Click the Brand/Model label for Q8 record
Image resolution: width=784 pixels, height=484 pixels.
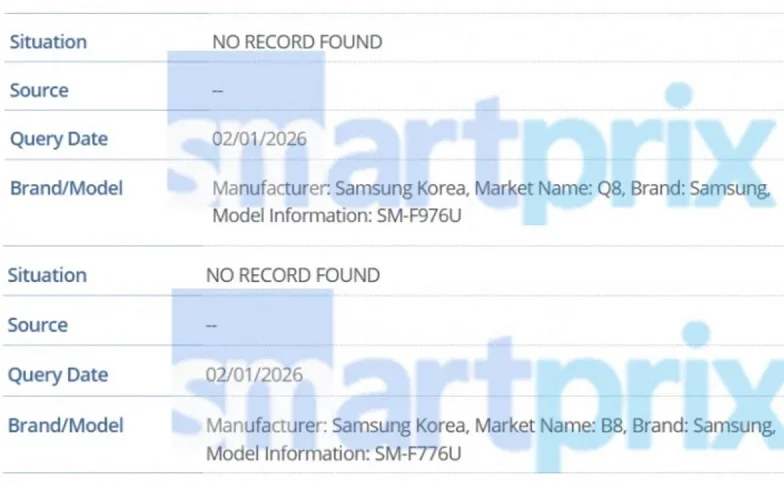tap(66, 188)
